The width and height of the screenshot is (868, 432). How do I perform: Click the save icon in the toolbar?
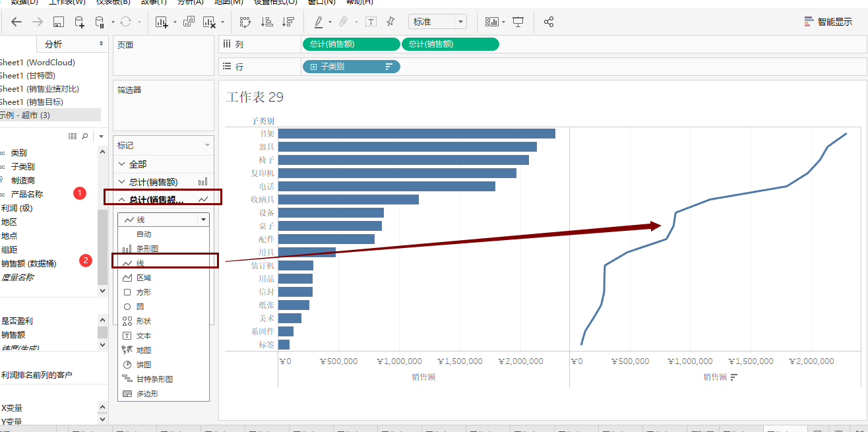tap(58, 22)
